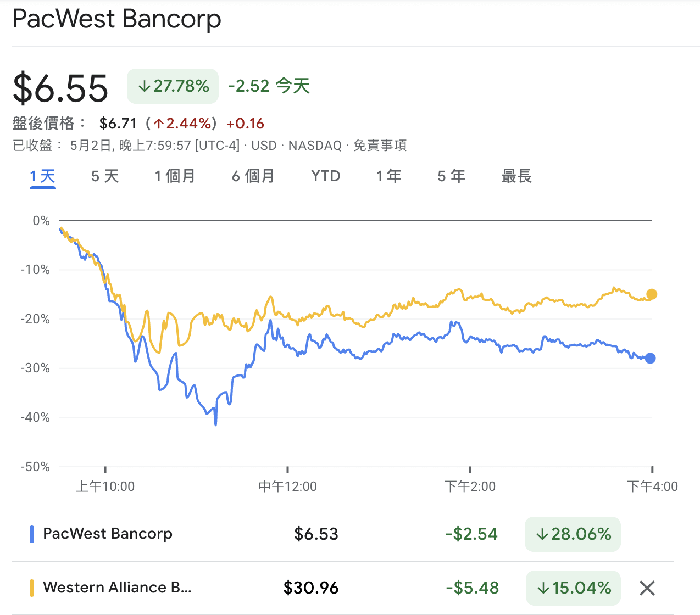Image resolution: width=700 pixels, height=615 pixels.
Task: Select the 最長 maximum range tab
Action: [516, 176]
